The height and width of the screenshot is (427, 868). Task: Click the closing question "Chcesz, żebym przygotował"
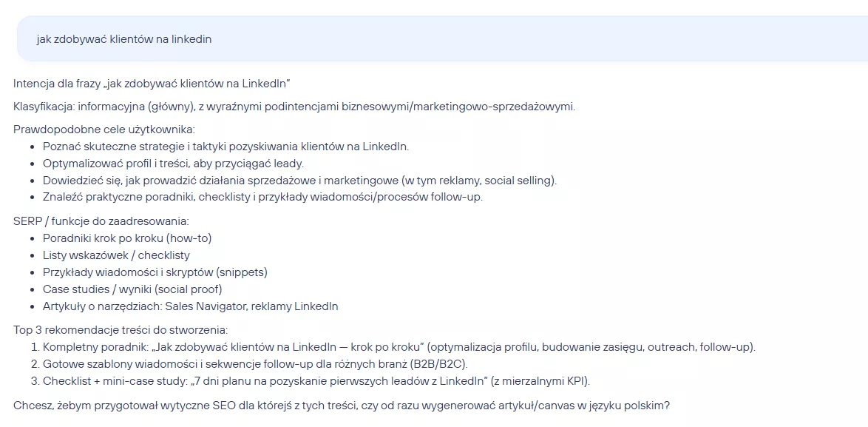pyautogui.click(x=342, y=405)
